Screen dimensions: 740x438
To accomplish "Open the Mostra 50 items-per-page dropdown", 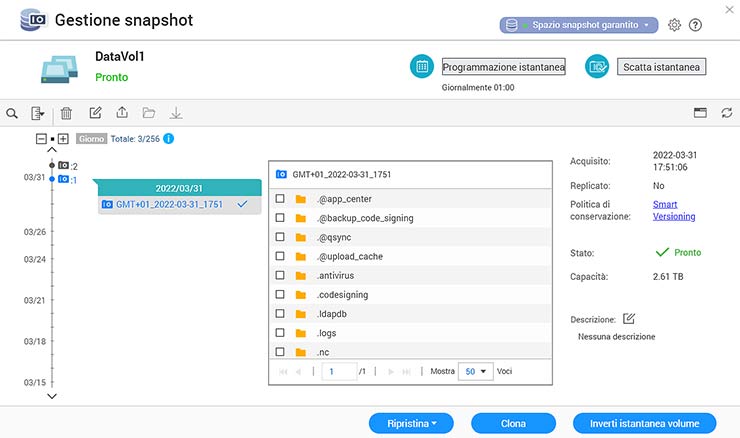I will (x=475, y=371).
